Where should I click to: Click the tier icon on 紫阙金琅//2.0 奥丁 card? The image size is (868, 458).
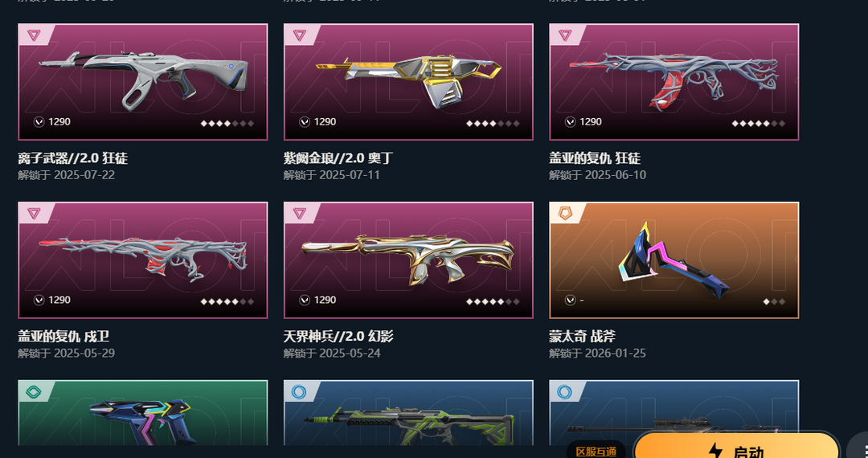300,35
